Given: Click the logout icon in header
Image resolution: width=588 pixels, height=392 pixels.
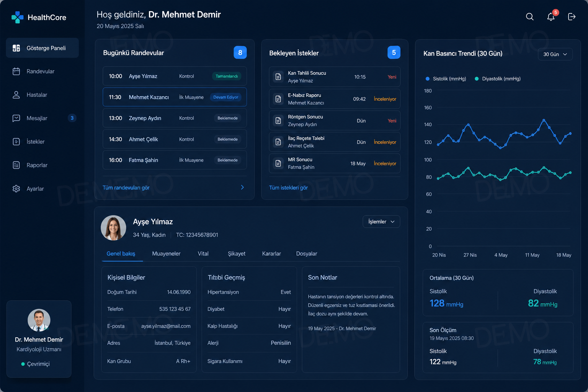Looking at the screenshot, I should 572,17.
